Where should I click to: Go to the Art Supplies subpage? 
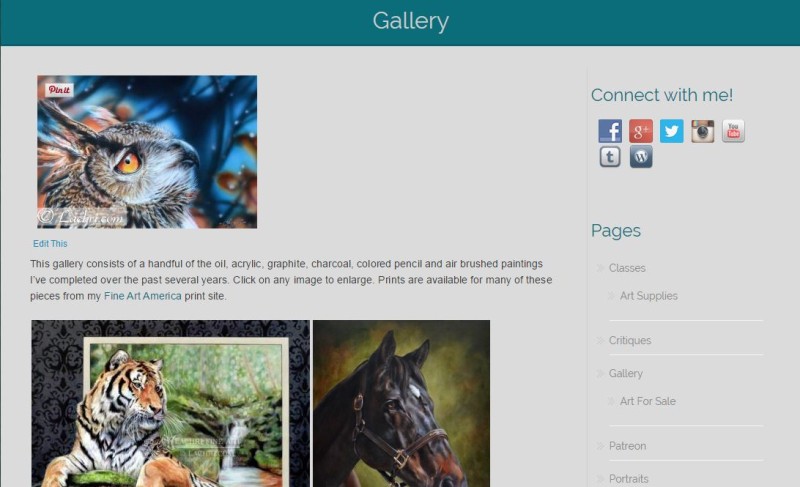click(x=648, y=296)
